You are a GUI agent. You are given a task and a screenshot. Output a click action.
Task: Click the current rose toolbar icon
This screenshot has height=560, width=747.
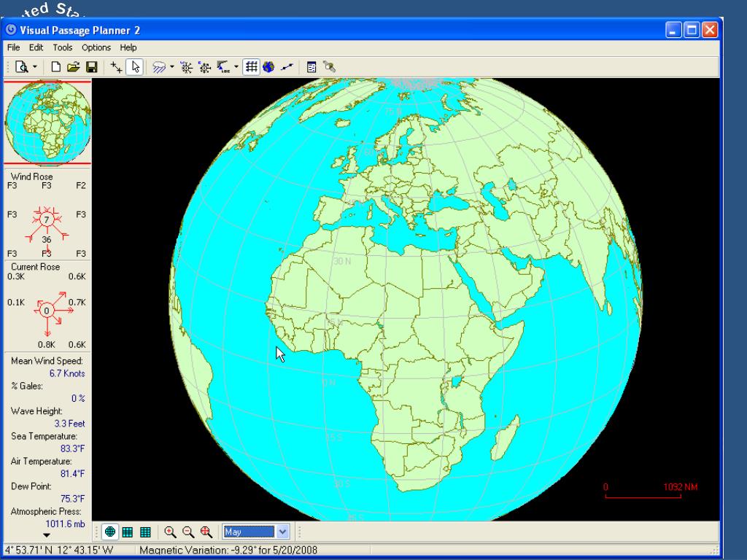(x=205, y=67)
